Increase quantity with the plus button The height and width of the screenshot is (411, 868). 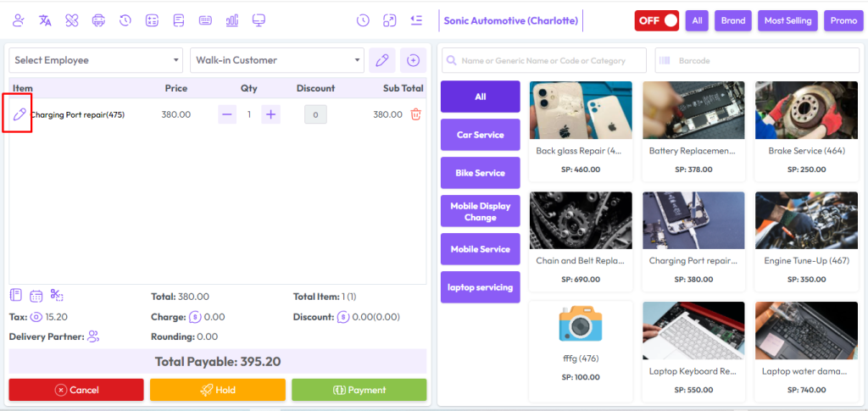270,114
